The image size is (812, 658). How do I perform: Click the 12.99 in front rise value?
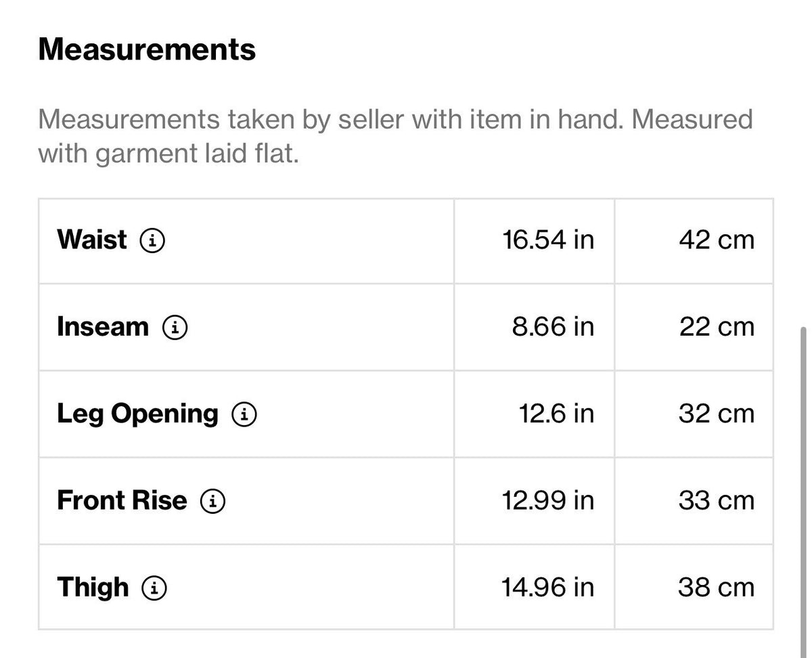[x=548, y=500]
